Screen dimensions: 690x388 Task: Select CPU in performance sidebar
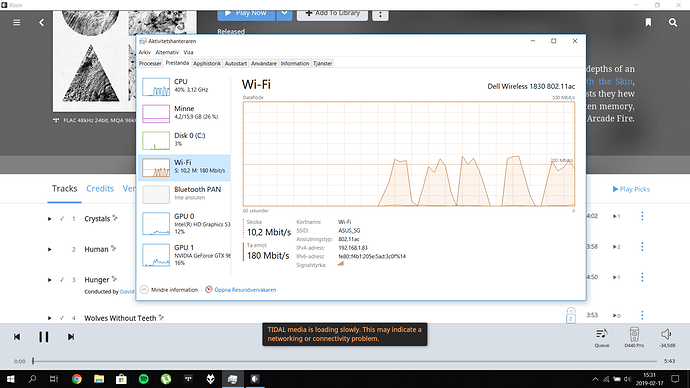[x=184, y=86]
